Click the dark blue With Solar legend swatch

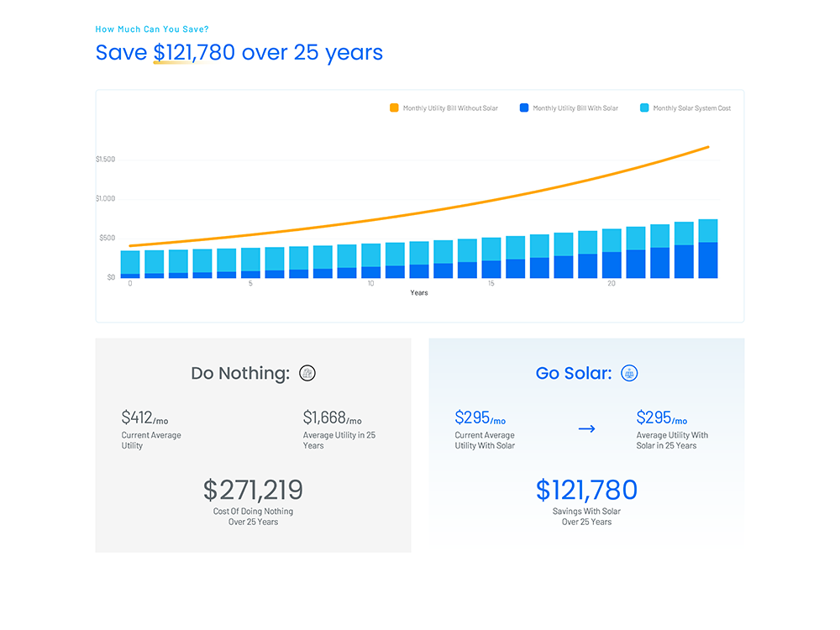524,108
